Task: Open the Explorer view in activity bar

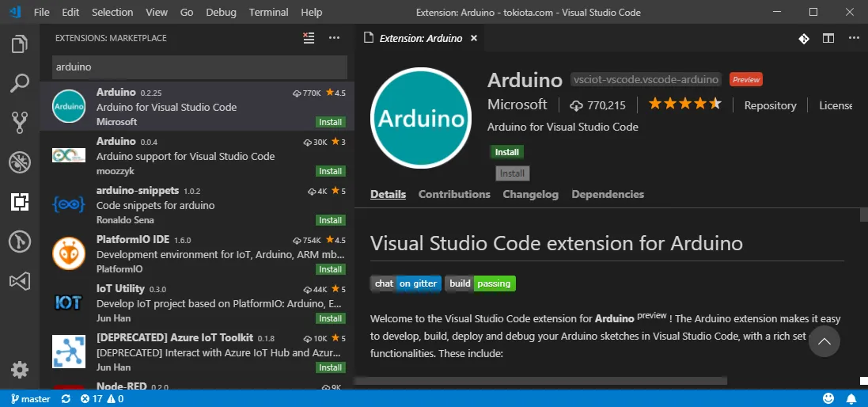Action: 19,44
